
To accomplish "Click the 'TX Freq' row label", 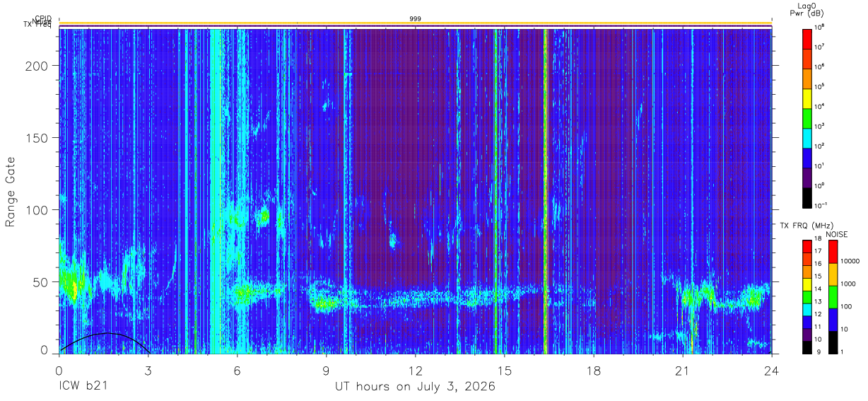I will tap(37, 26).
